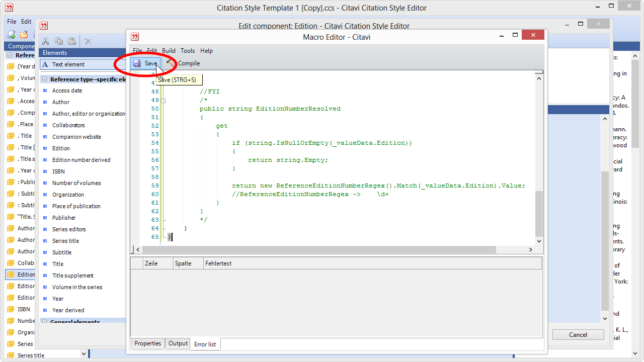Viewport: 644px width, 362px height.
Task: Click the New document icon in main toolbar
Action: pyautogui.click(x=11, y=35)
